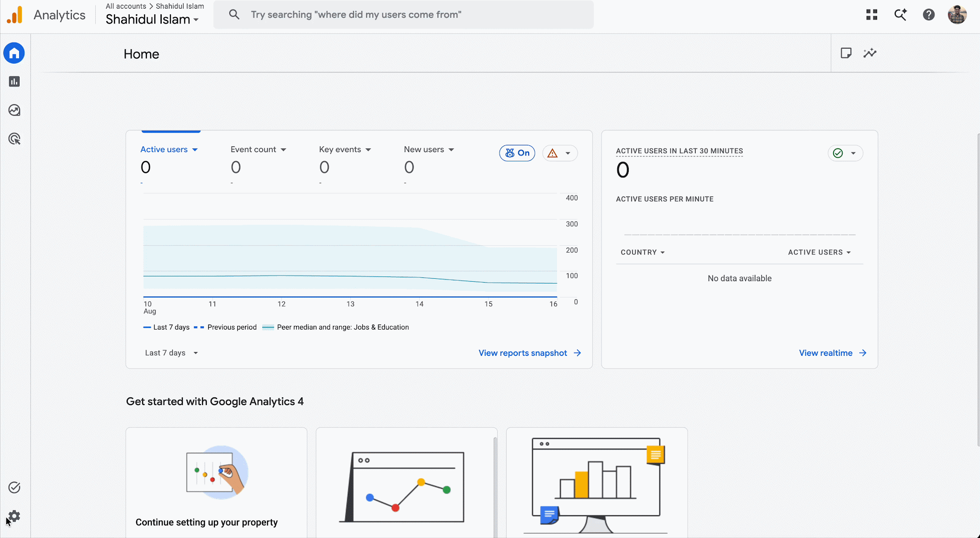Image resolution: width=980 pixels, height=538 pixels.
Task: Click the search input field
Action: pos(404,15)
